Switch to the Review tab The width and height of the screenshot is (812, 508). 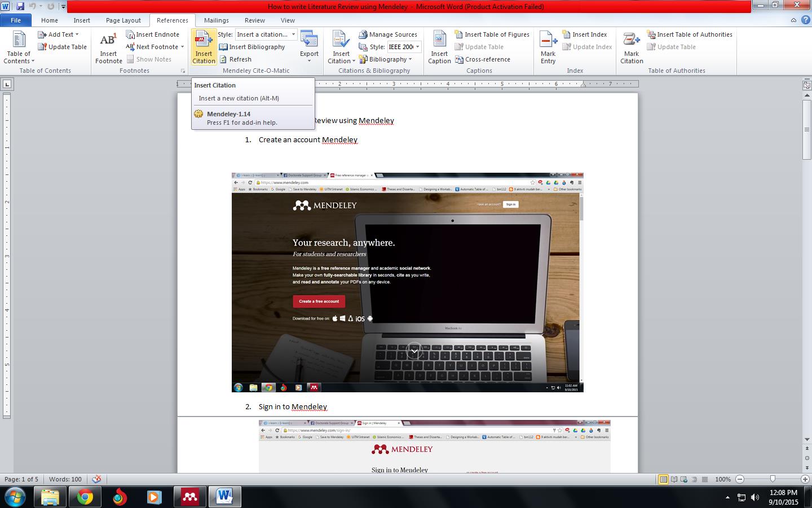[255, 20]
